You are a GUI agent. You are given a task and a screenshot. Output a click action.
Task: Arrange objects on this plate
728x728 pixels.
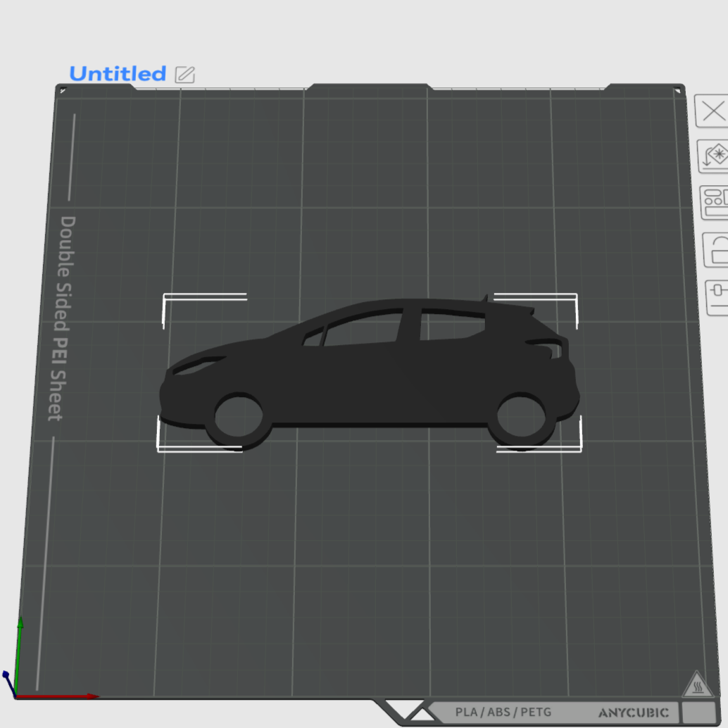coord(715,203)
